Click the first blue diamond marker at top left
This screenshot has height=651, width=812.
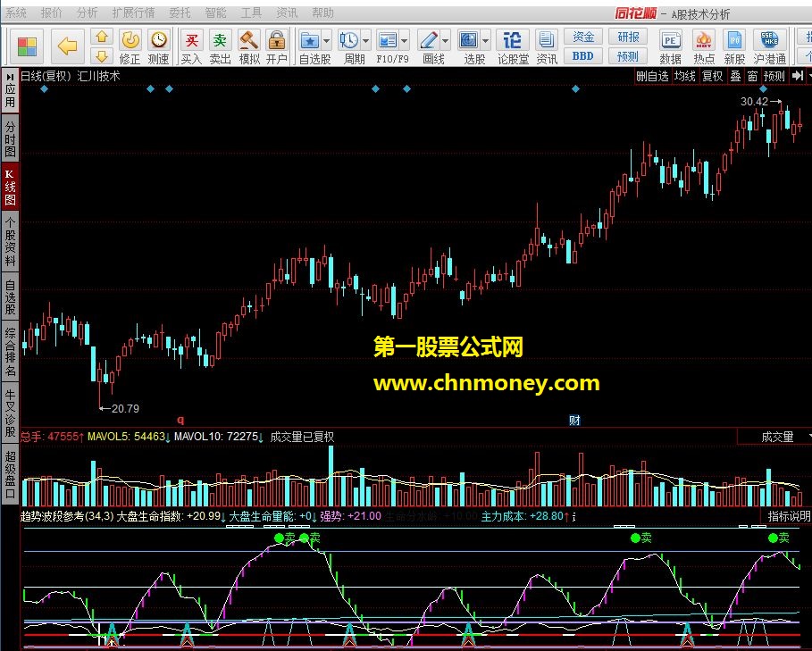[x=45, y=89]
